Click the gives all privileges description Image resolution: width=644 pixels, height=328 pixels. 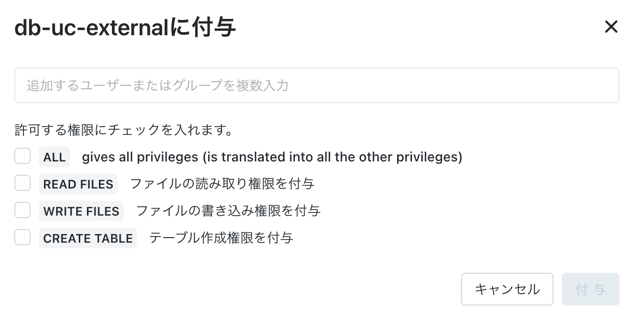pyautogui.click(x=271, y=157)
